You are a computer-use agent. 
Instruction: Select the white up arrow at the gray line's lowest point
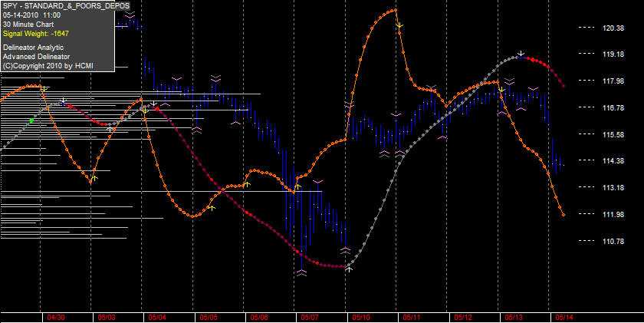pyautogui.click(x=349, y=269)
